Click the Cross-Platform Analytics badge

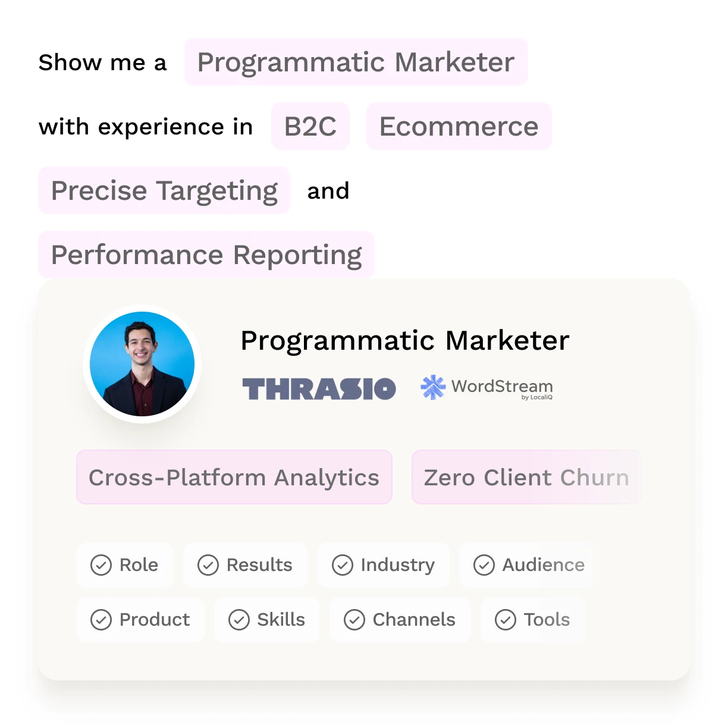234,477
